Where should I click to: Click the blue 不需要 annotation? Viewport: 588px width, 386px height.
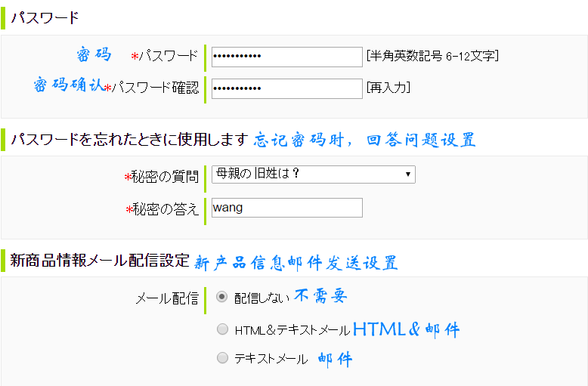[x=320, y=296]
